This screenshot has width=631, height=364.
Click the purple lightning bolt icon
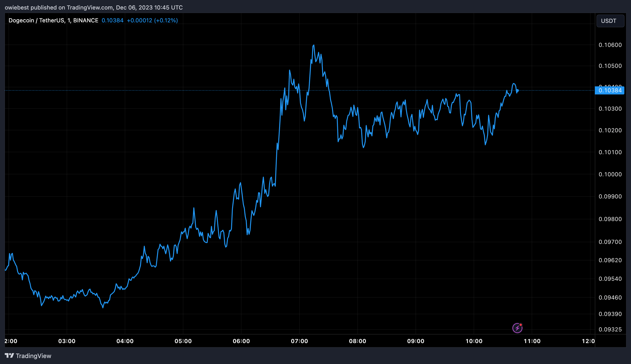517,328
